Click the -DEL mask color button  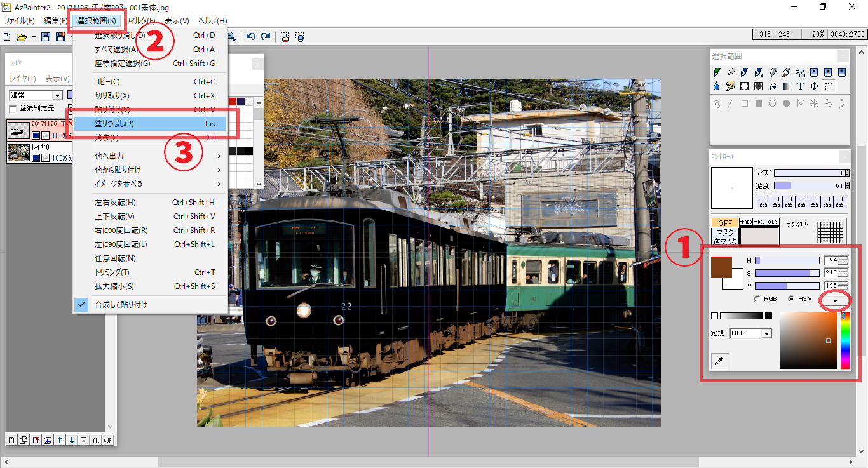tap(759, 222)
